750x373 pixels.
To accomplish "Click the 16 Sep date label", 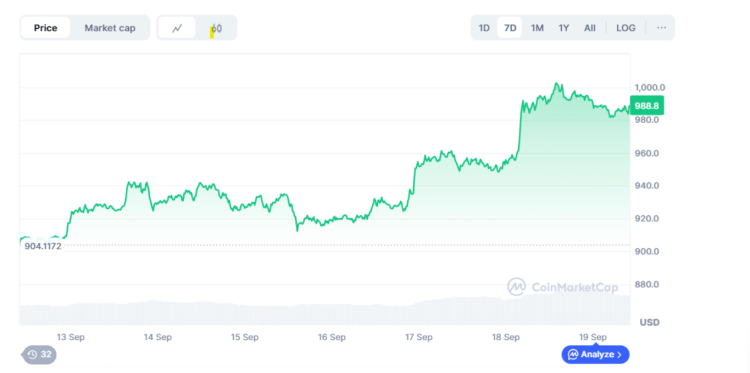I will (x=332, y=337).
